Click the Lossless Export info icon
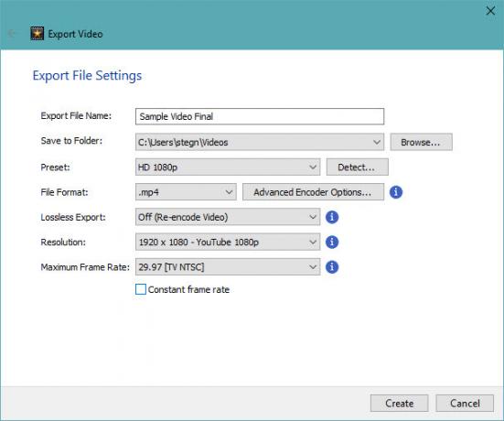The image size is (504, 421). [x=332, y=217]
